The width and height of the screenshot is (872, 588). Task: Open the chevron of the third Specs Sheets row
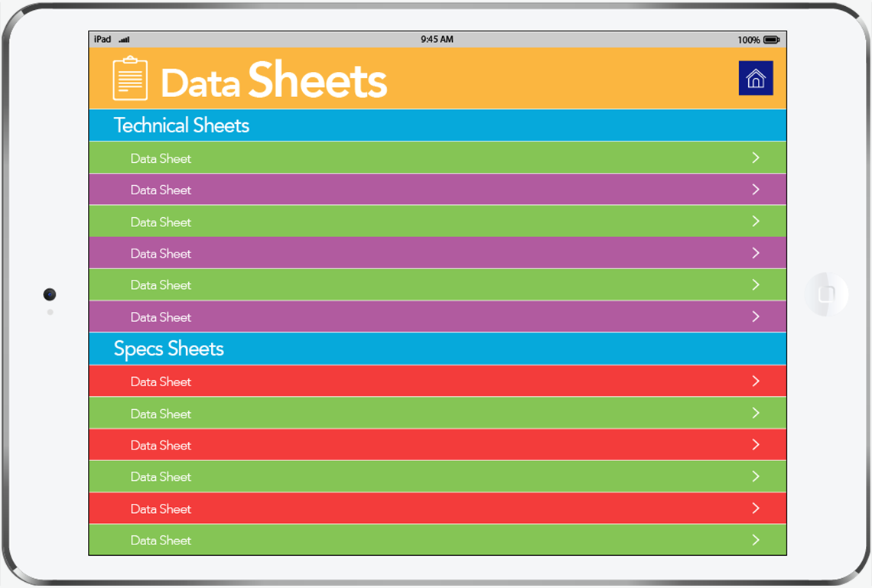coord(756,444)
